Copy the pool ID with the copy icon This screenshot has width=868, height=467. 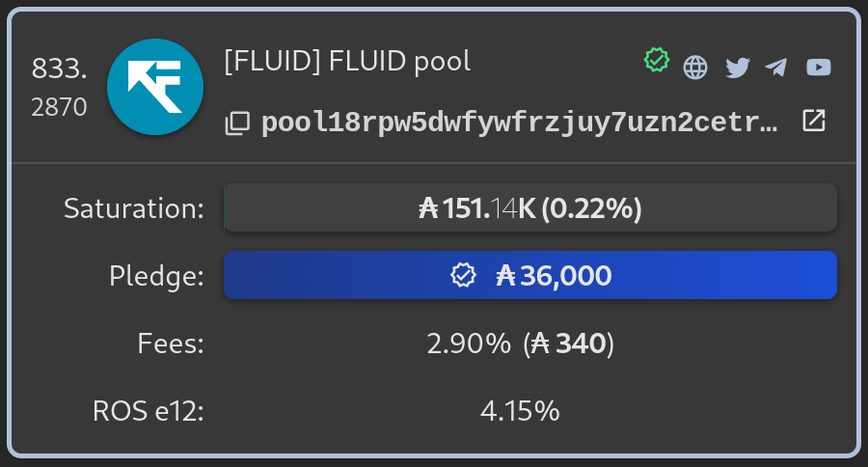[x=237, y=123]
